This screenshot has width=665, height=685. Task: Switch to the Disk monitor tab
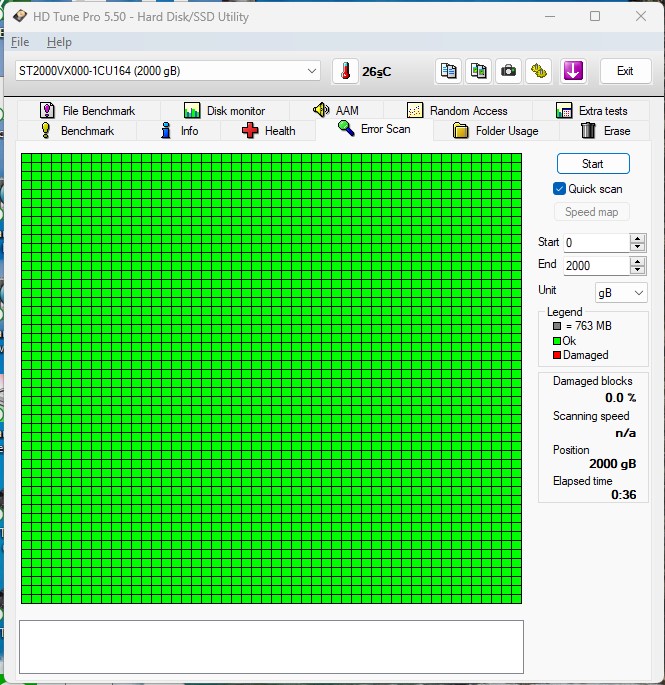pyautogui.click(x=225, y=111)
